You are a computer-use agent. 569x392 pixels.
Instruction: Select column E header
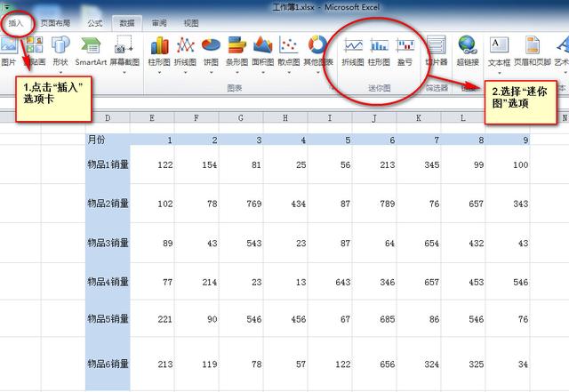(x=152, y=117)
